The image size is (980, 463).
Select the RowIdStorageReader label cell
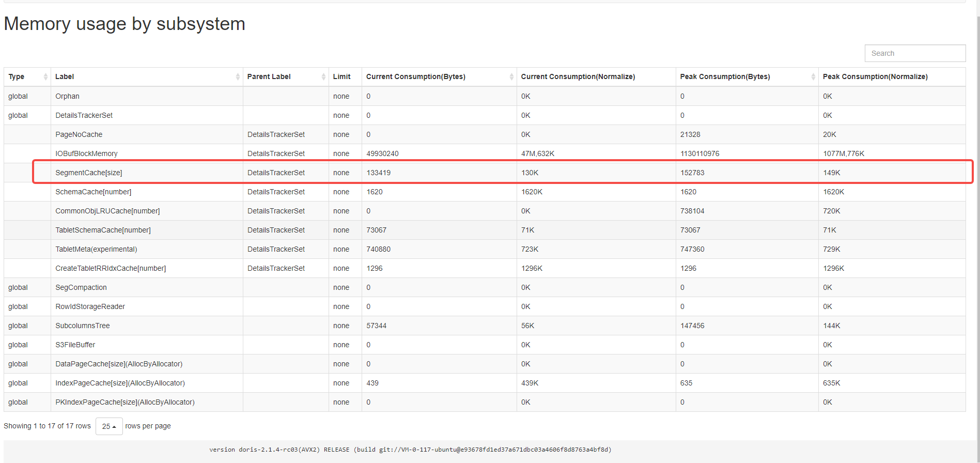(x=147, y=306)
